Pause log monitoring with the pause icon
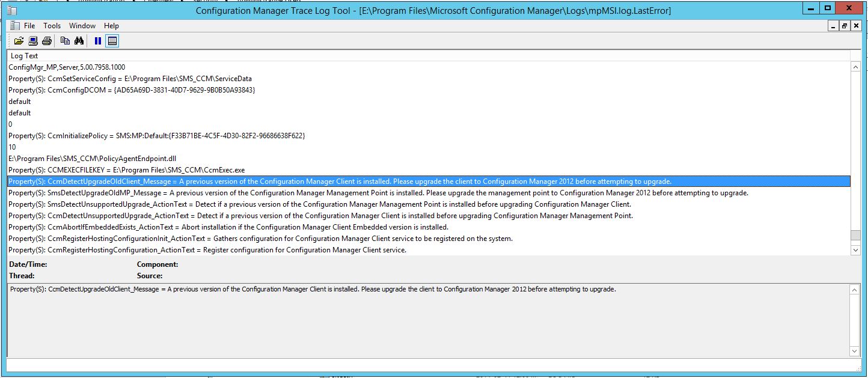 pos(97,41)
